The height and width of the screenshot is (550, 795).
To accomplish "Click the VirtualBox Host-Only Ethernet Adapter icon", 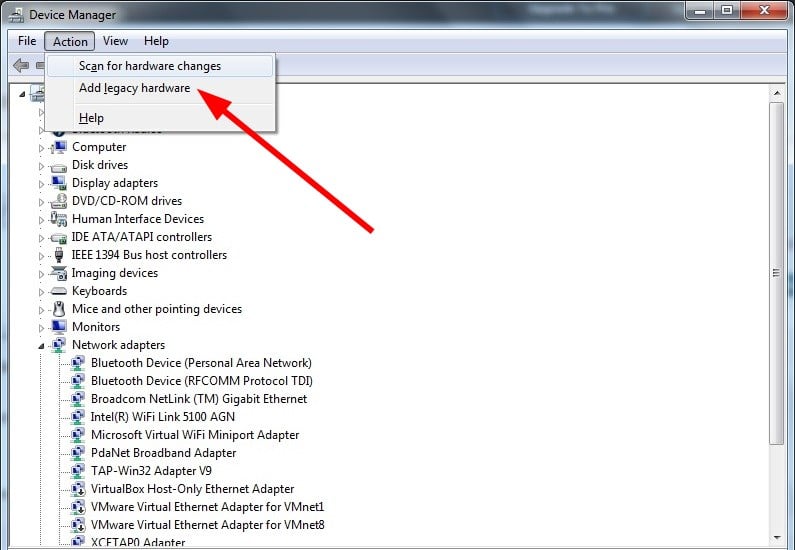I will click(78, 489).
